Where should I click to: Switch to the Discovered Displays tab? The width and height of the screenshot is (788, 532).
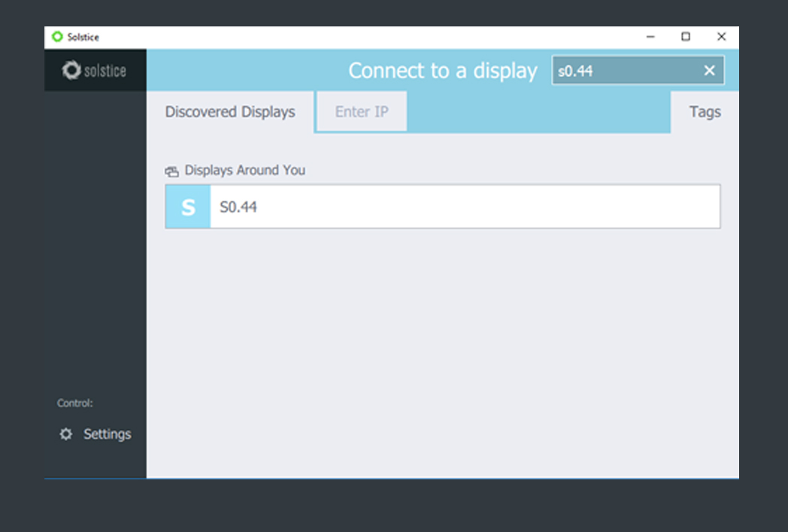230,112
